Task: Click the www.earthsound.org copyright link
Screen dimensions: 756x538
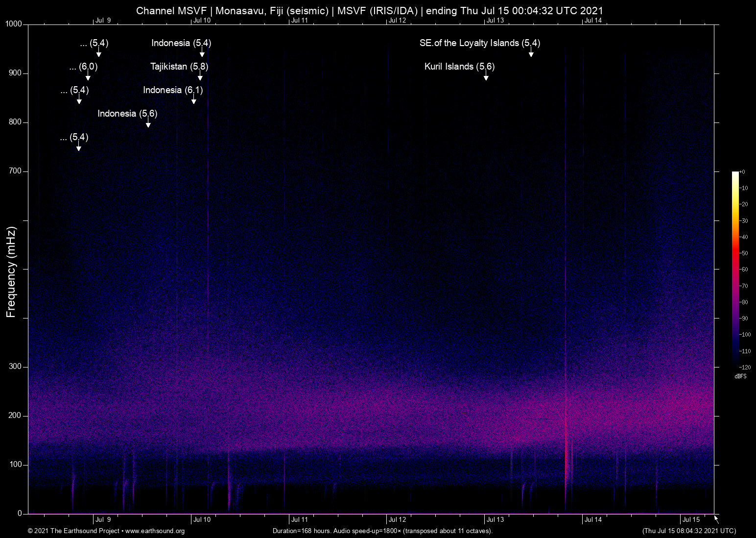Action: [155, 531]
